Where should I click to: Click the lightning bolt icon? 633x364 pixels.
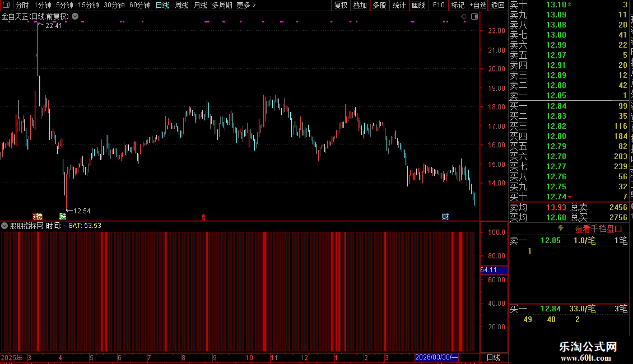[561, 228]
